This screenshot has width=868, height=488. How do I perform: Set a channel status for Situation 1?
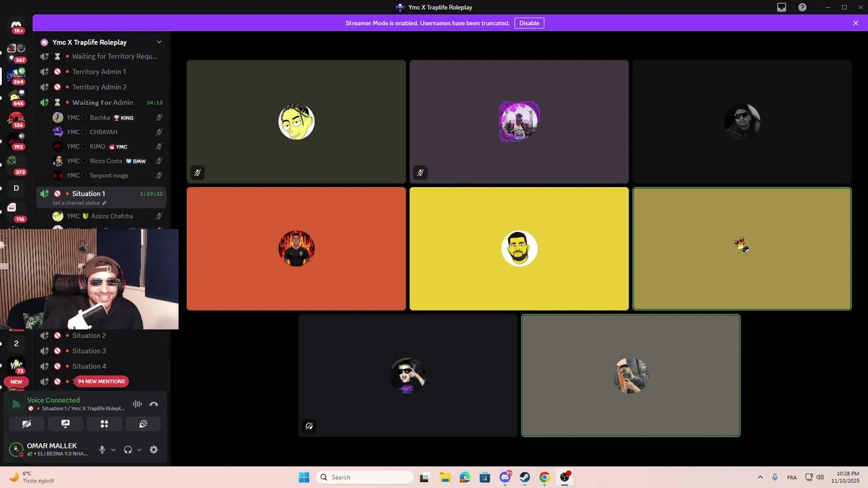click(79, 203)
